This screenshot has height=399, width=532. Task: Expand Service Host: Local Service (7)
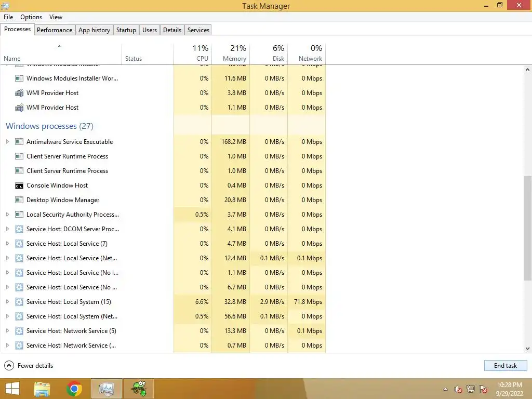tap(7, 244)
